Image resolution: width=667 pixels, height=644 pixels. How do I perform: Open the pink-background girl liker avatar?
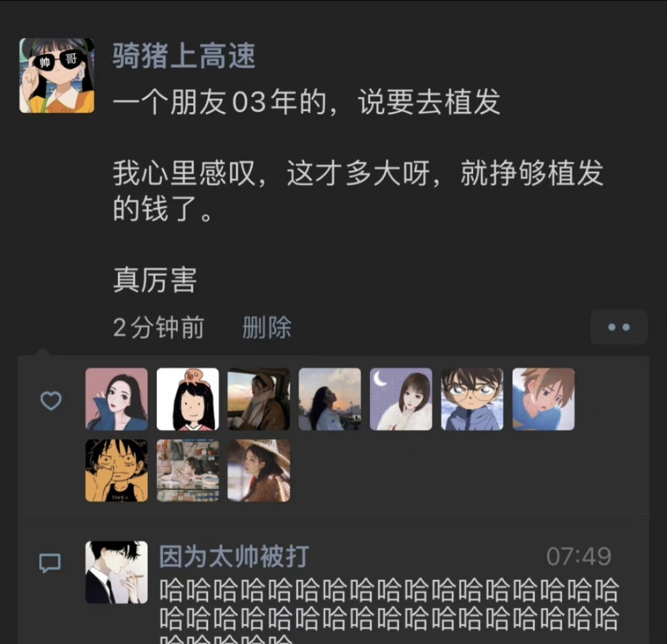(x=116, y=400)
